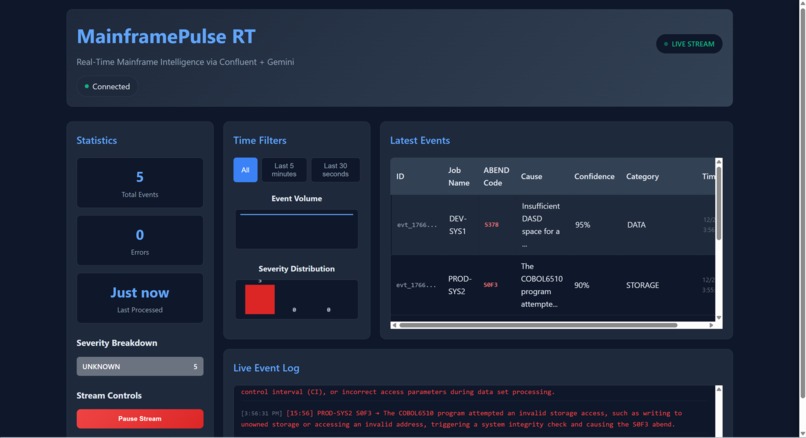Click the S378 ABEND code

(x=491, y=225)
